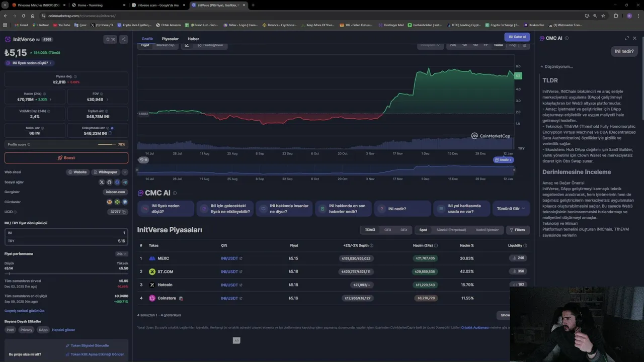Click the chart range navigator strip

326,170
